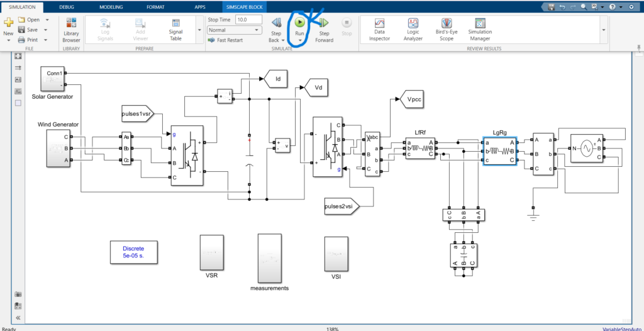Switch to the DEBUG tab
Screen dimensions: 644x331
[67, 7]
